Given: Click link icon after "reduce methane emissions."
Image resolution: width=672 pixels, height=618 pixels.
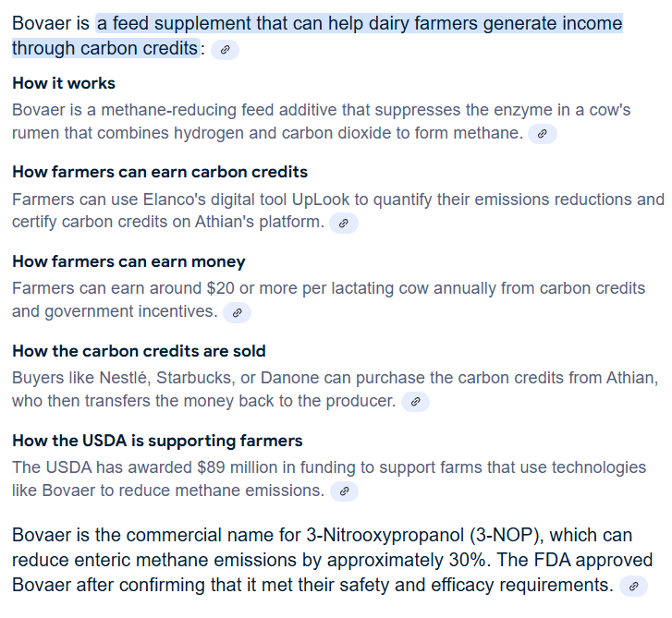Looking at the screenshot, I should (x=344, y=491).
